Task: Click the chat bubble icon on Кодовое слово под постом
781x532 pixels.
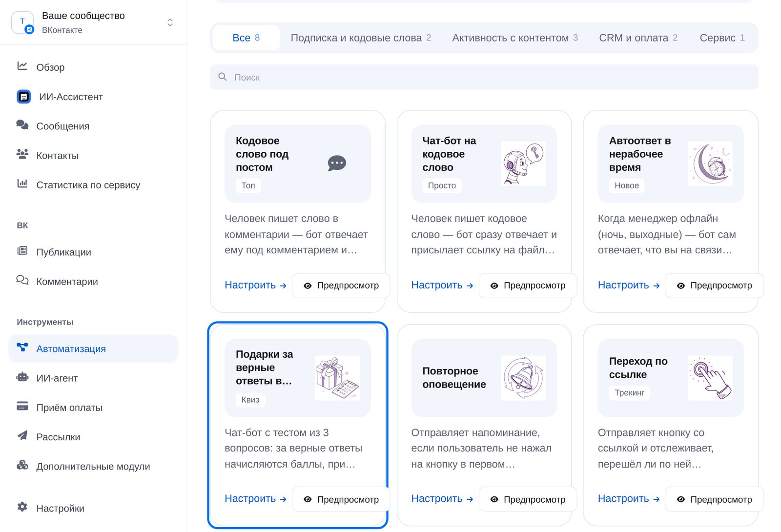Action: point(337,163)
